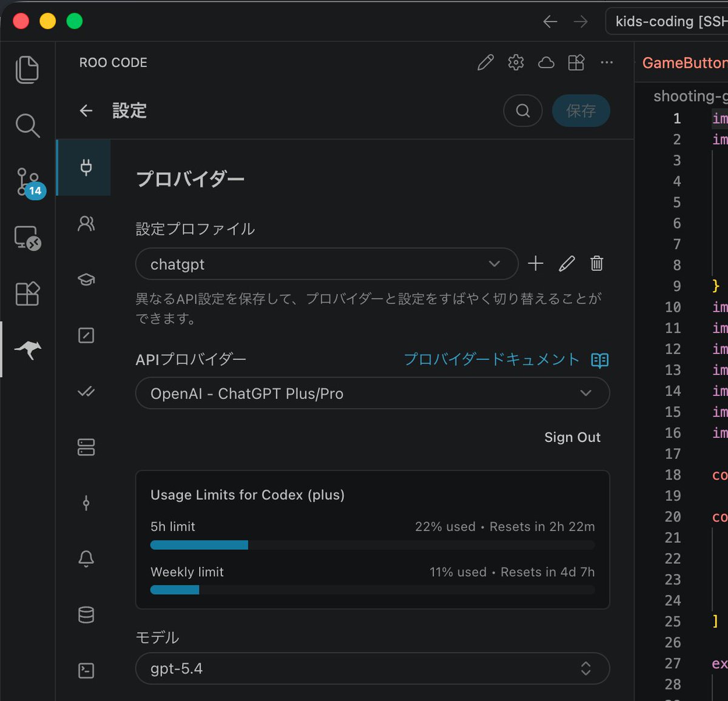Select the terminal settings tab

click(86, 670)
